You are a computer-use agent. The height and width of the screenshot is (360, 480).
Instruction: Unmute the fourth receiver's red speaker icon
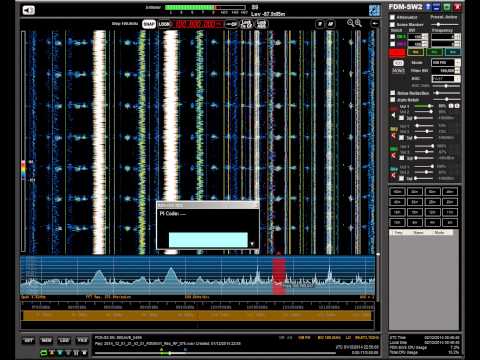(394, 176)
